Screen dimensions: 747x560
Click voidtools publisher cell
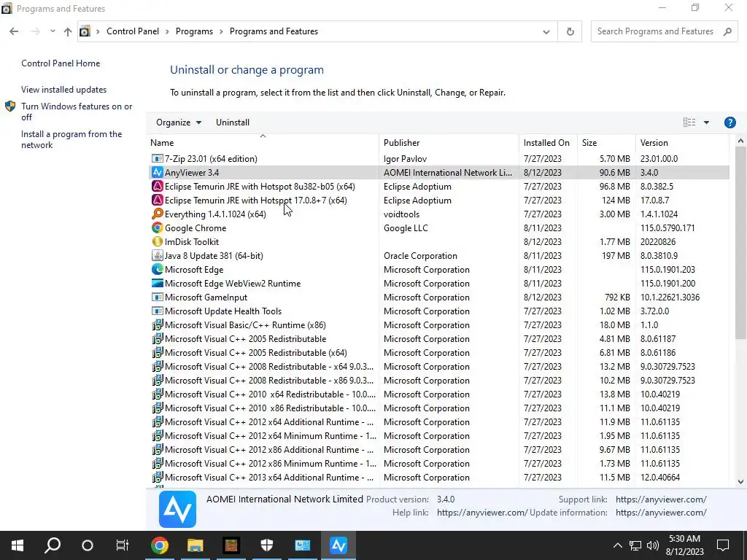click(401, 214)
